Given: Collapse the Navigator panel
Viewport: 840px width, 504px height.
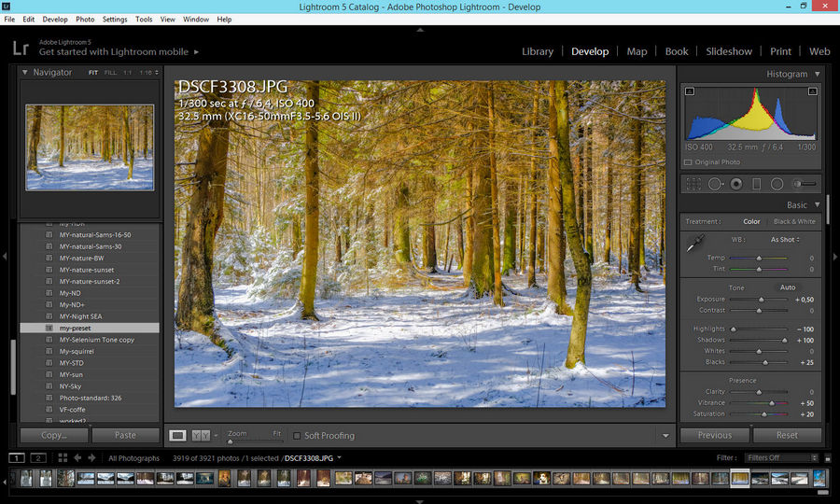Looking at the screenshot, I should 25,73.
